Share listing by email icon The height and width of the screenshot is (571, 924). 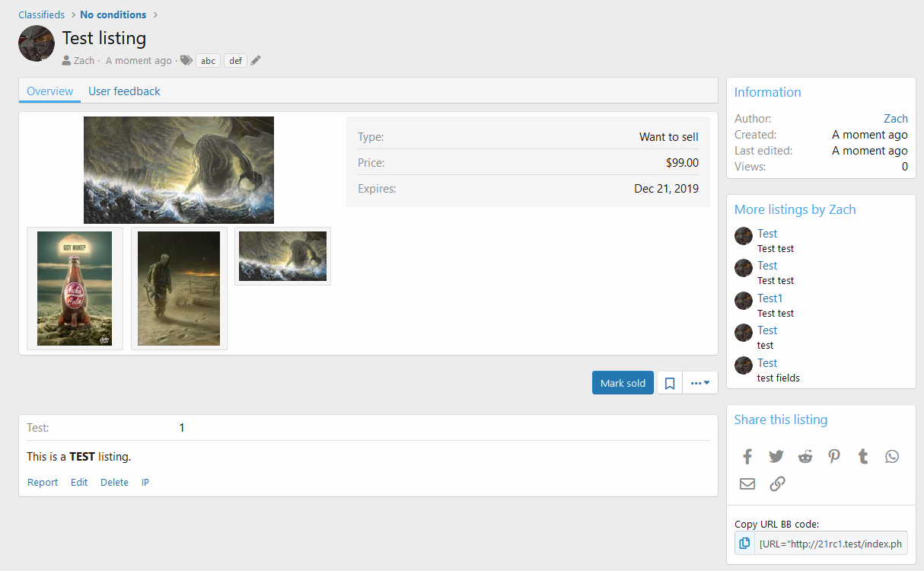tap(747, 484)
